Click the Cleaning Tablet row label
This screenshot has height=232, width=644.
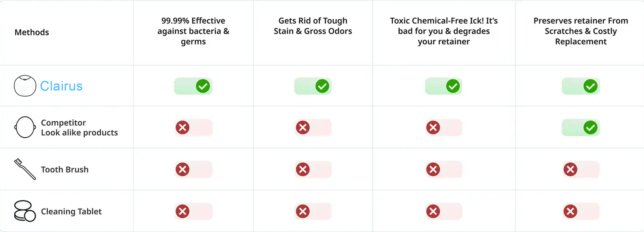pos(71,212)
